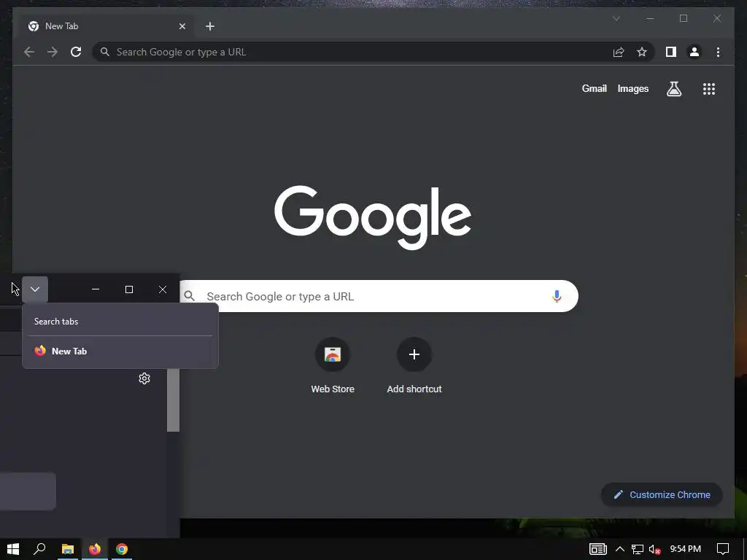The width and height of the screenshot is (747, 560).
Task: Close the Chrome window
Action: (717, 18)
